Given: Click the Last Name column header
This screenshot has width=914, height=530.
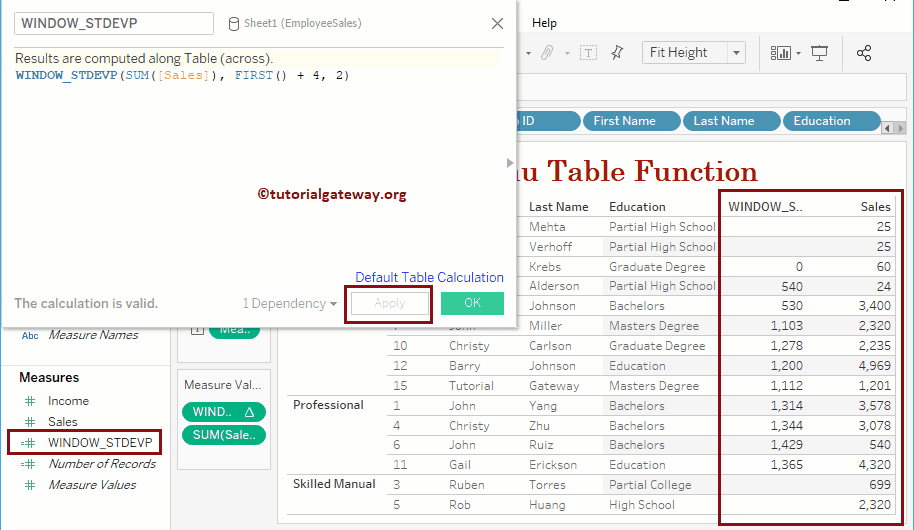Looking at the screenshot, I should [558, 207].
